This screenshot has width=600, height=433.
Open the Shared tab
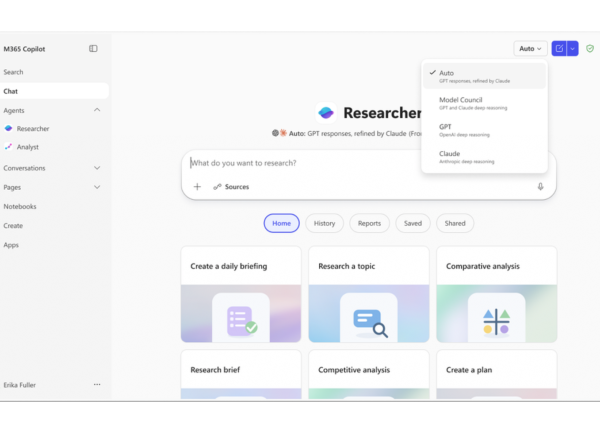(x=455, y=223)
